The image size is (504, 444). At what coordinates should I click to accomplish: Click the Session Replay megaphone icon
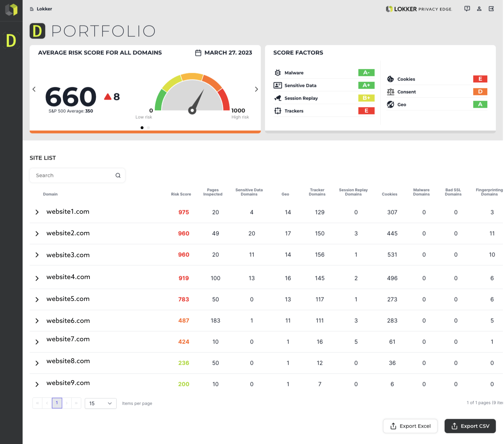[x=278, y=98]
